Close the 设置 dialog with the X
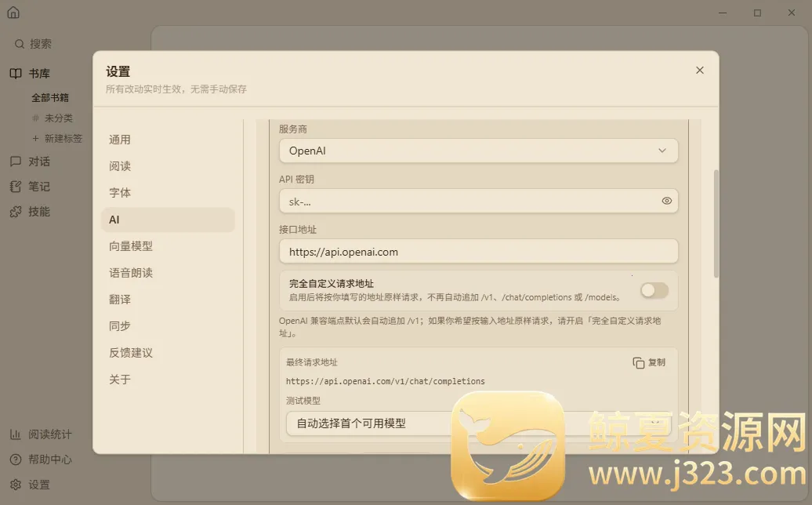The width and height of the screenshot is (812, 505). 700,70
